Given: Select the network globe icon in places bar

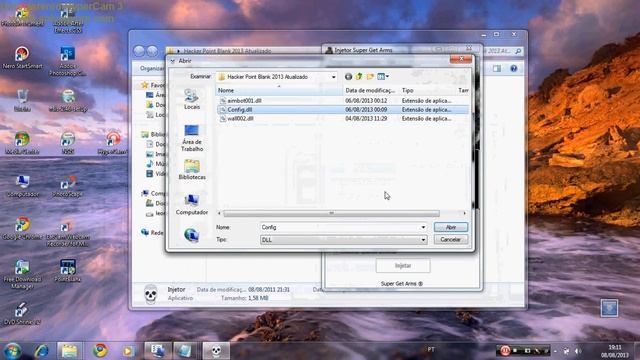Looking at the screenshot, I should pos(191,235).
